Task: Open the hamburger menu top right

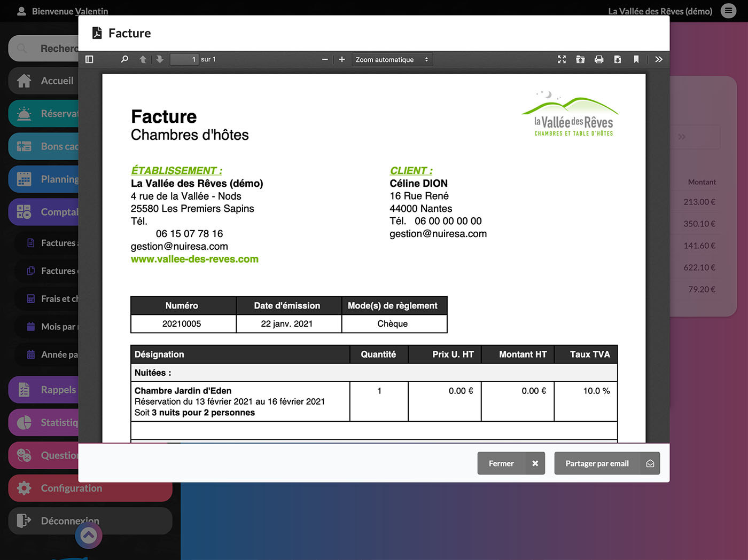Action: (728, 11)
